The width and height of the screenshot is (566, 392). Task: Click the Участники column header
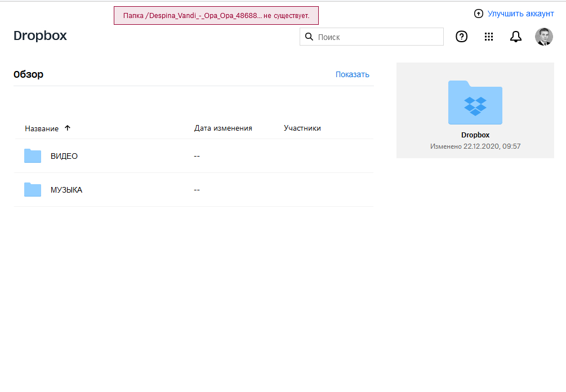point(302,128)
